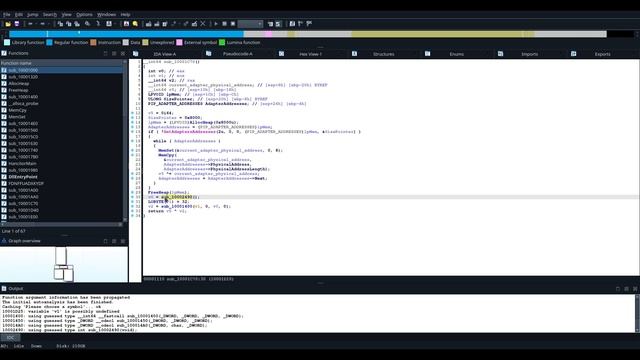Click the open file folder icon
Viewport: 640px width, 360px height.
point(8,24)
